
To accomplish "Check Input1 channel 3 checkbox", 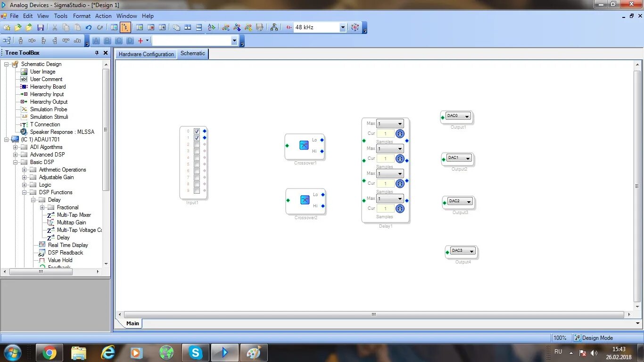I will click(197, 151).
